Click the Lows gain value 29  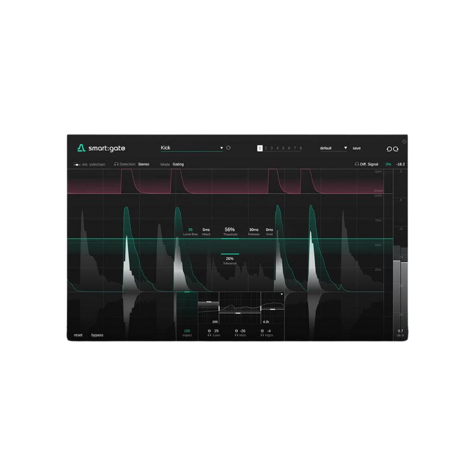pyautogui.click(x=216, y=331)
